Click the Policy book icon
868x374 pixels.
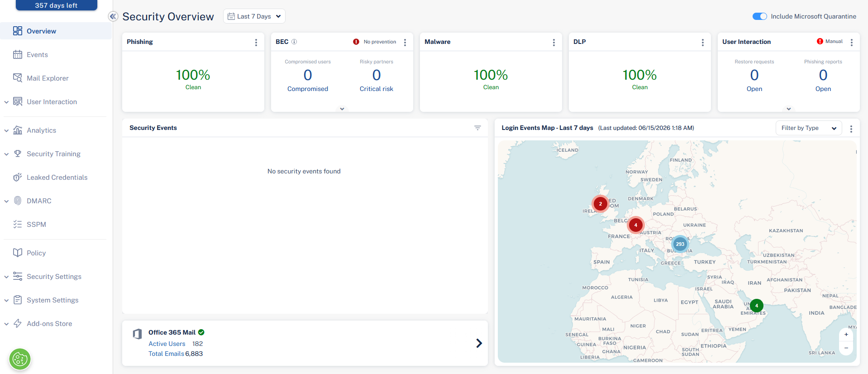(x=18, y=253)
